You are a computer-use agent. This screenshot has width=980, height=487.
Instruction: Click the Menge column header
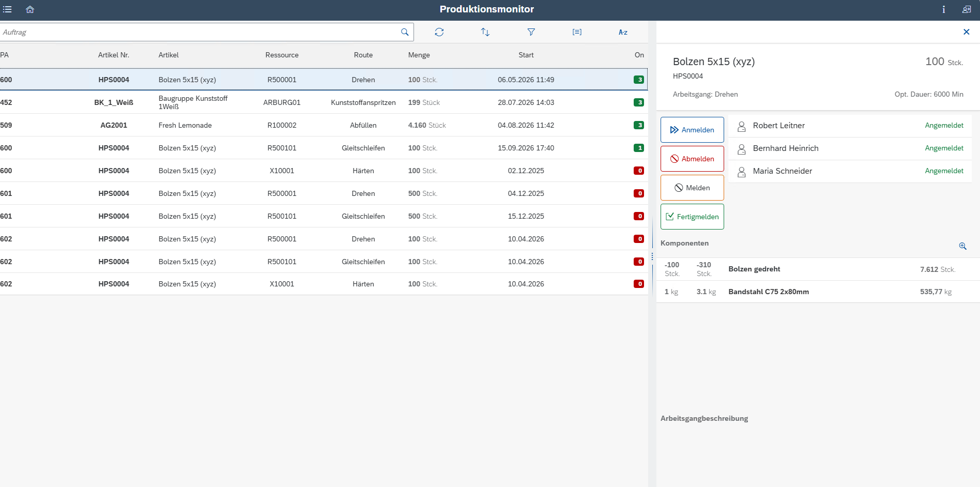point(419,55)
